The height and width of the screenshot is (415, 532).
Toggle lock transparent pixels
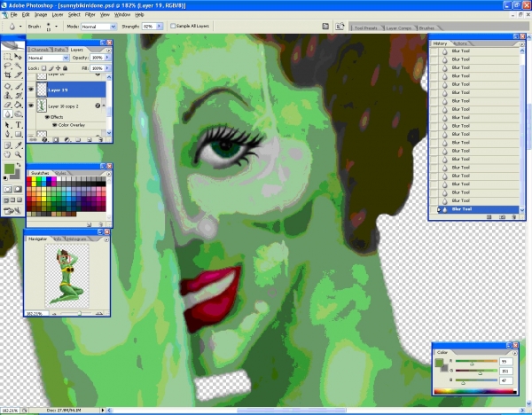click(43, 68)
